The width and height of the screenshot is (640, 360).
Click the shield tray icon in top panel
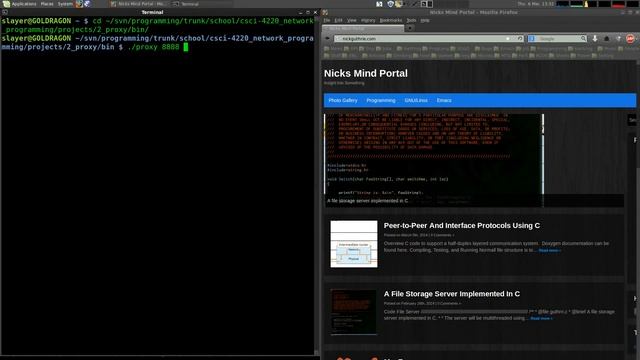point(391,4)
